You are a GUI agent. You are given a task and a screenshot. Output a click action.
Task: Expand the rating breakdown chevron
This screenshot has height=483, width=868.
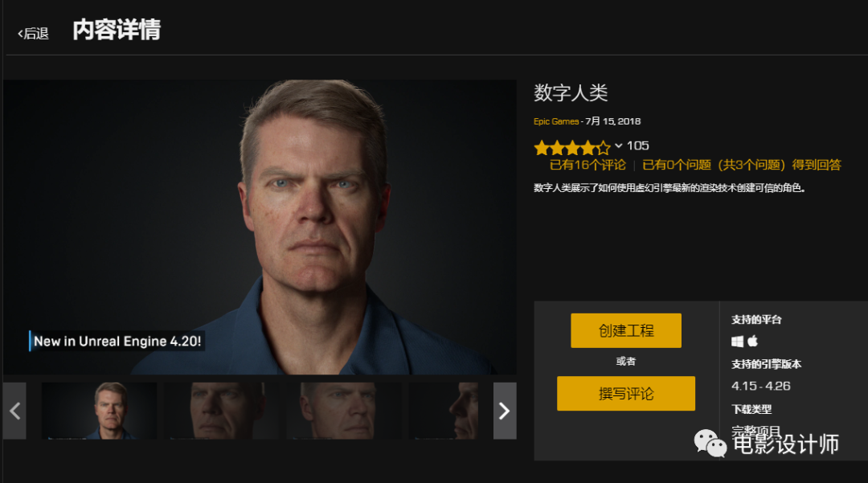coord(618,146)
